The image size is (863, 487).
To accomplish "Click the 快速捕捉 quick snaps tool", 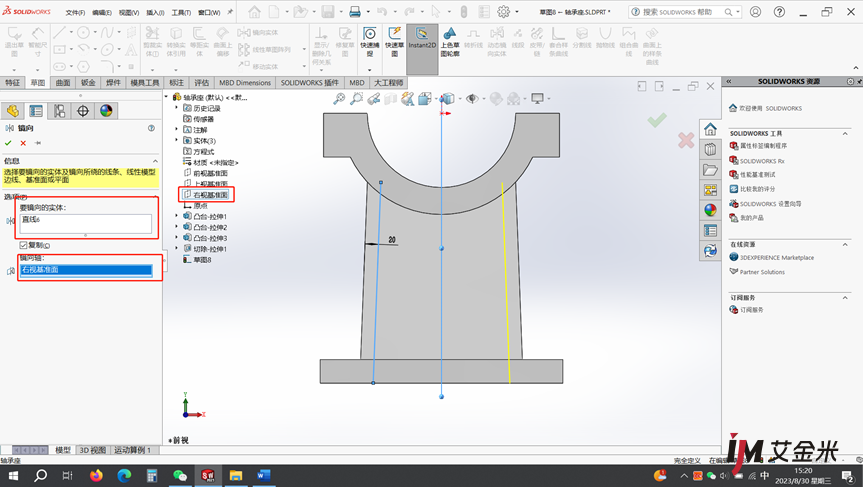I will [x=370, y=42].
